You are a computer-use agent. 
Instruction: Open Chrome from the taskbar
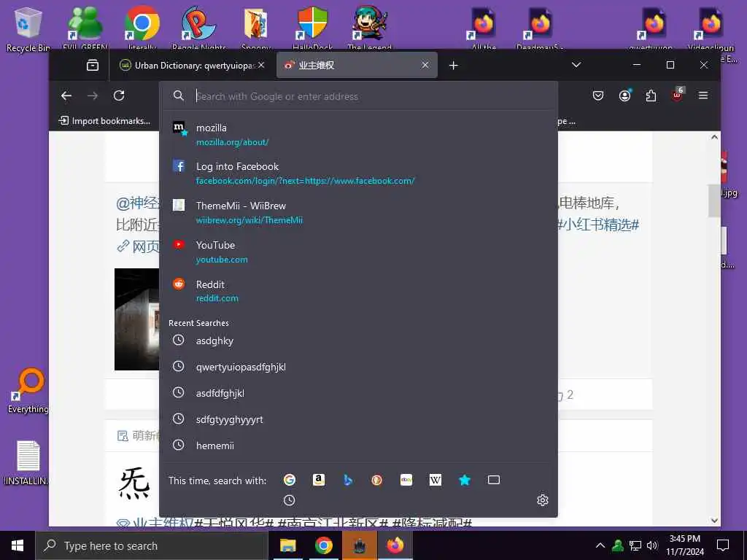[323, 545]
